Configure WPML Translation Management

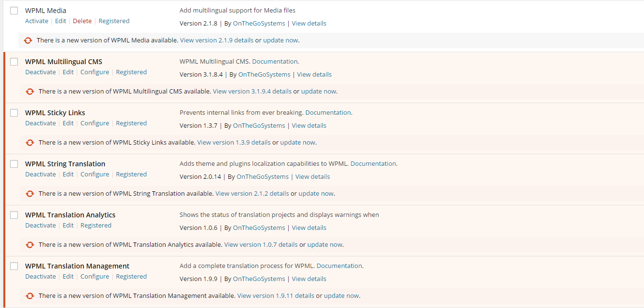click(95, 277)
